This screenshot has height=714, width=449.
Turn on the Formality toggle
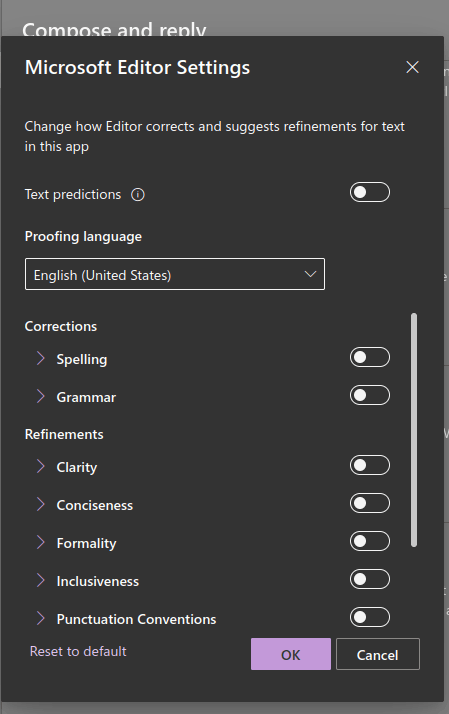pyautogui.click(x=370, y=541)
